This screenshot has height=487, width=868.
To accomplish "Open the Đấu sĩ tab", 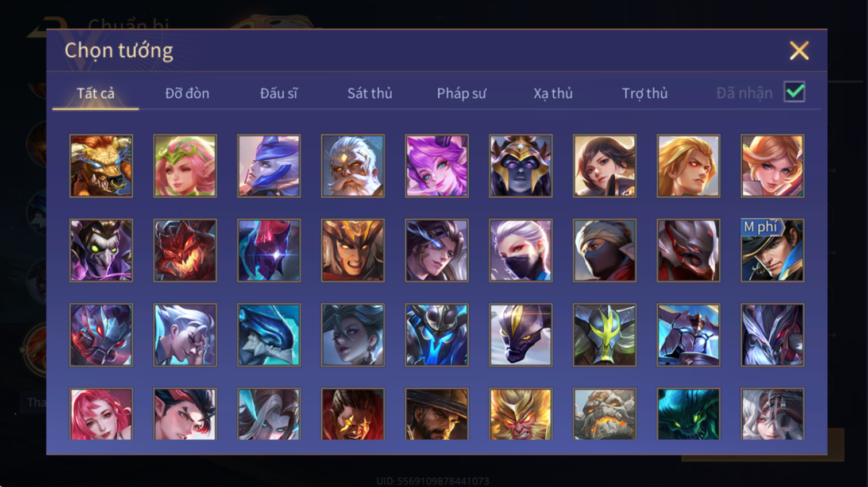I will [279, 93].
